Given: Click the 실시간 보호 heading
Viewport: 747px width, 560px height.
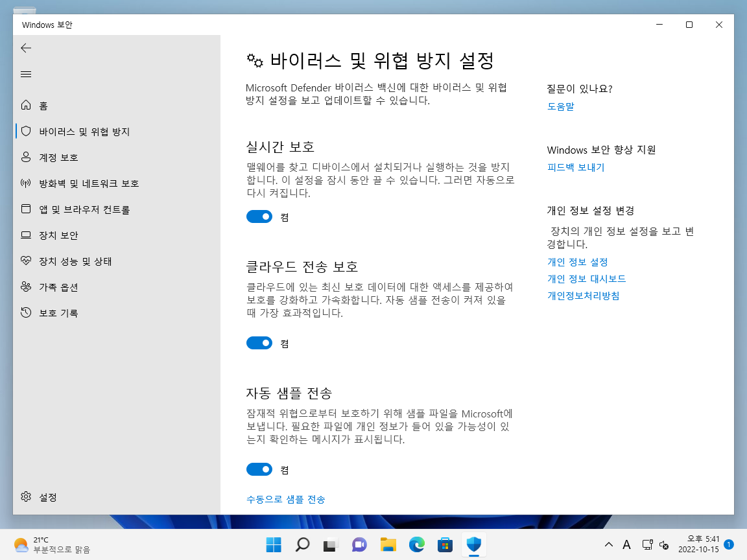Looking at the screenshot, I should (x=280, y=146).
